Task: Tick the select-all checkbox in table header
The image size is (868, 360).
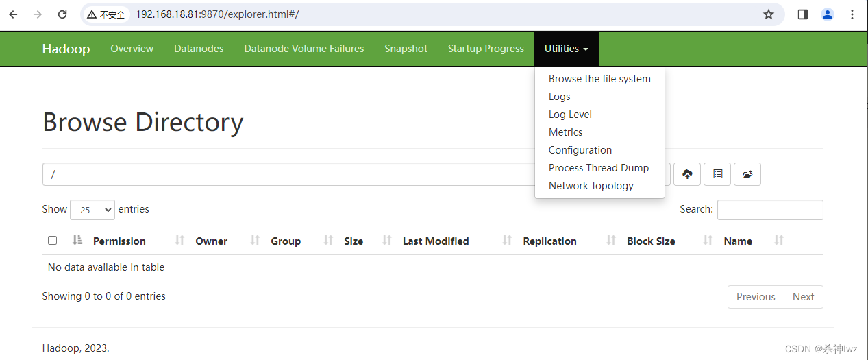Action: coord(53,241)
